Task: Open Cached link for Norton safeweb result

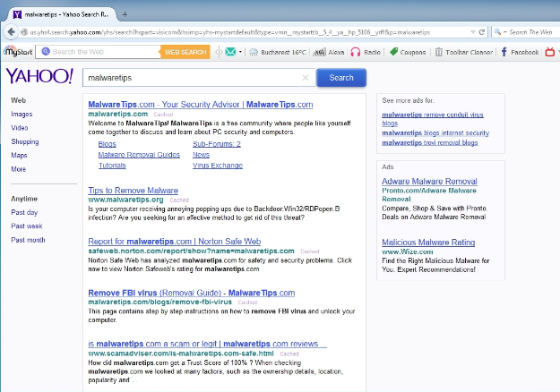Action: coord(310,251)
